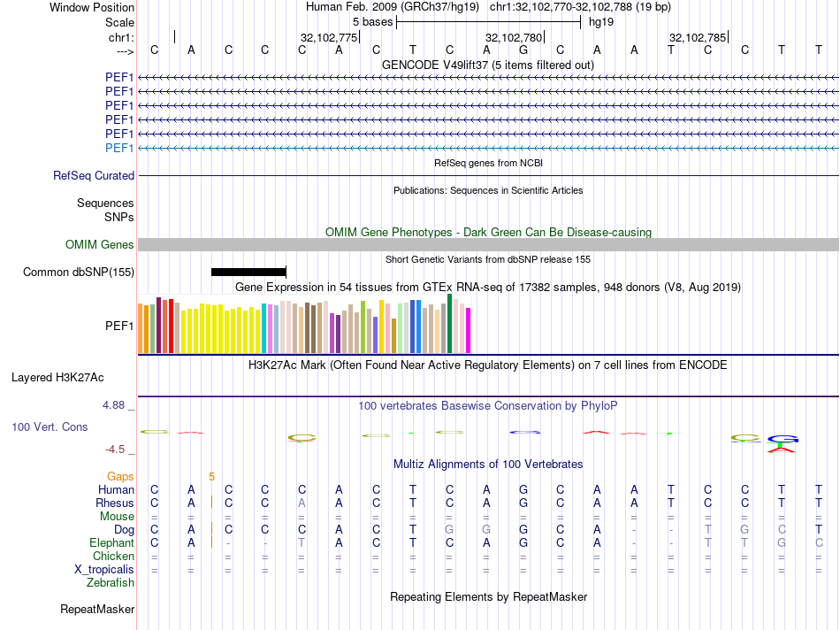Click the Common dbSNP(155) label
The image size is (840, 630).
click(x=79, y=272)
